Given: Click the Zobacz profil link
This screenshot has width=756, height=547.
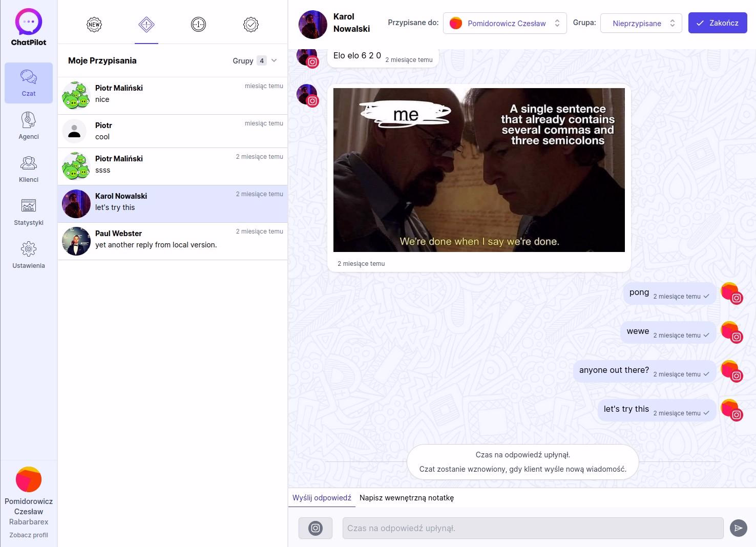Looking at the screenshot, I should [29, 535].
